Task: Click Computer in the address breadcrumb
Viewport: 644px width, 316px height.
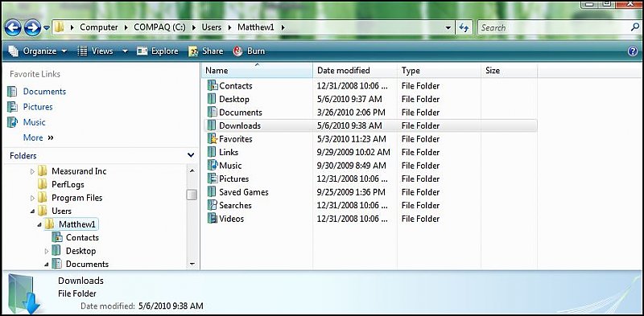Action: [x=98, y=27]
